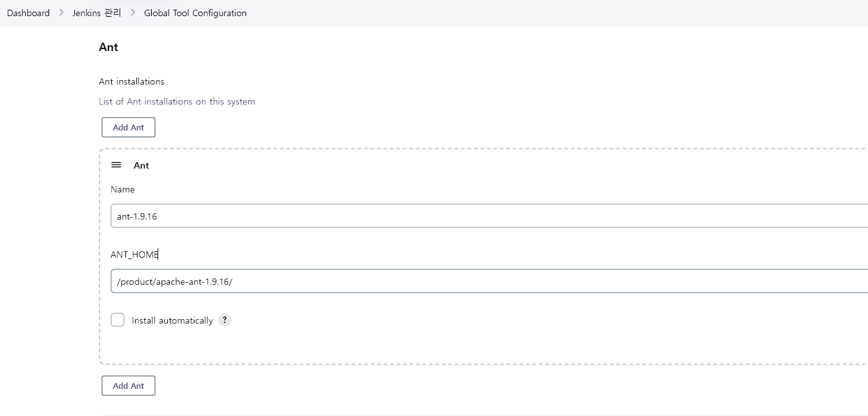Click the Ant entry title beside handle

pyautogui.click(x=141, y=165)
